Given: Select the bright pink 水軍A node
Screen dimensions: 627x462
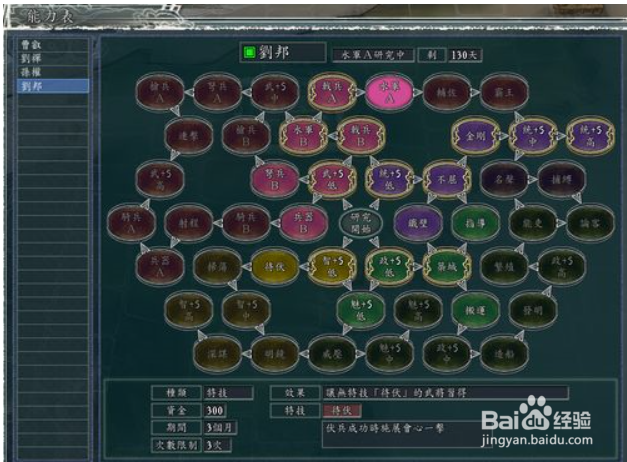Looking at the screenshot, I should [x=389, y=92].
